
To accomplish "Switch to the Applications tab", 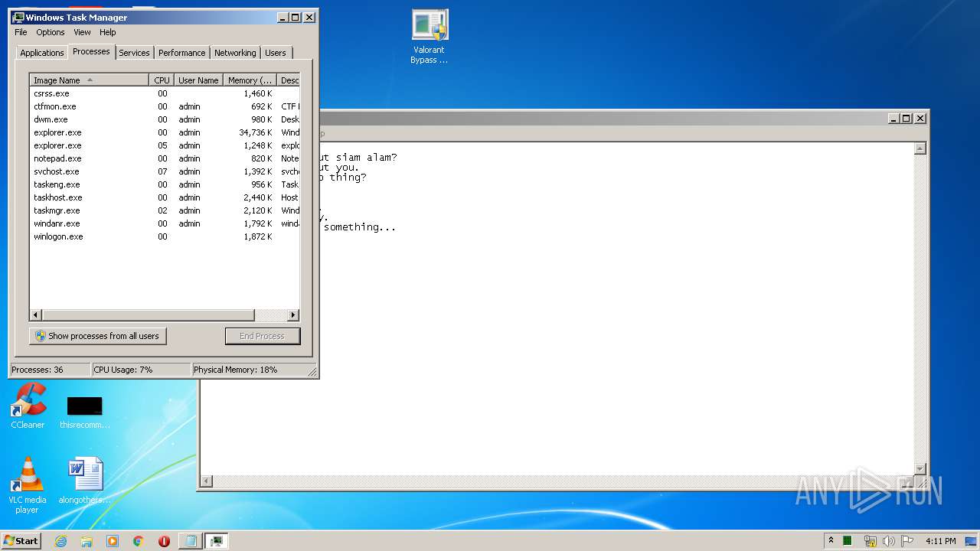I will [41, 53].
